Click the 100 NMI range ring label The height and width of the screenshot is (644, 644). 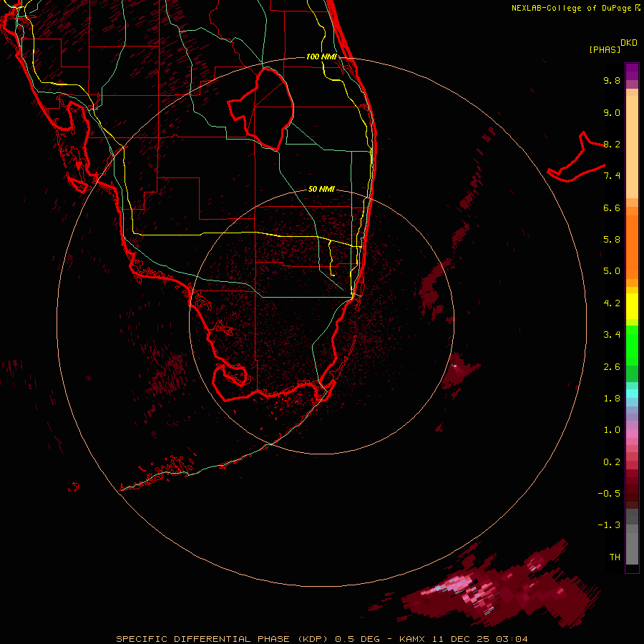[x=321, y=57]
